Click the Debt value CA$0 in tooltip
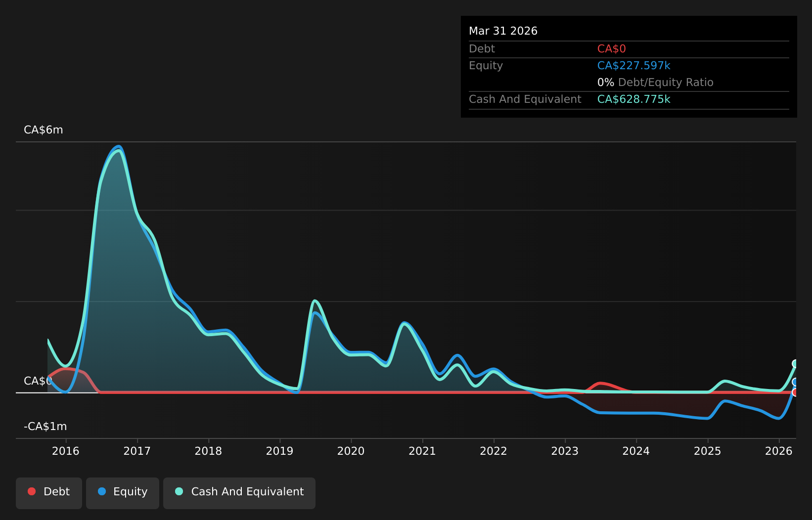This screenshot has height=520, width=812. tap(612, 49)
